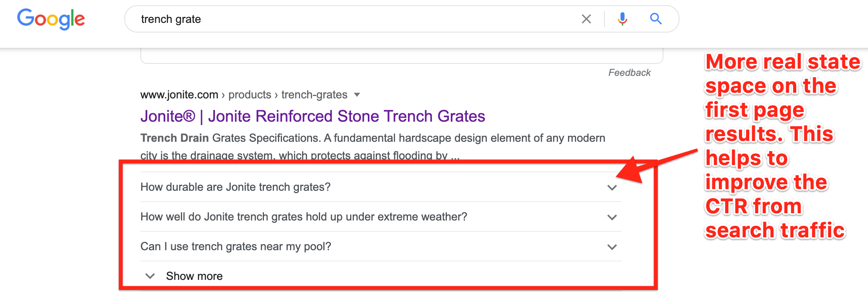Click the www.jonite.com breadcrumb URL
Image resolution: width=868 pixels, height=304 pixels.
pos(179,95)
